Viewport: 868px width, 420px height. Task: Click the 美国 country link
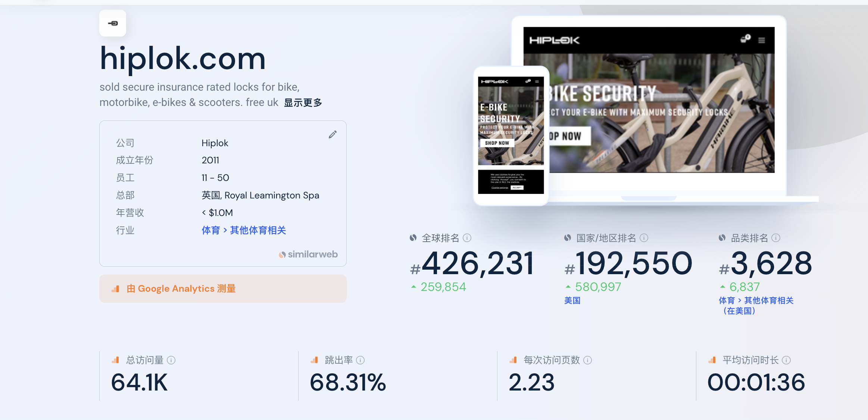(x=572, y=300)
